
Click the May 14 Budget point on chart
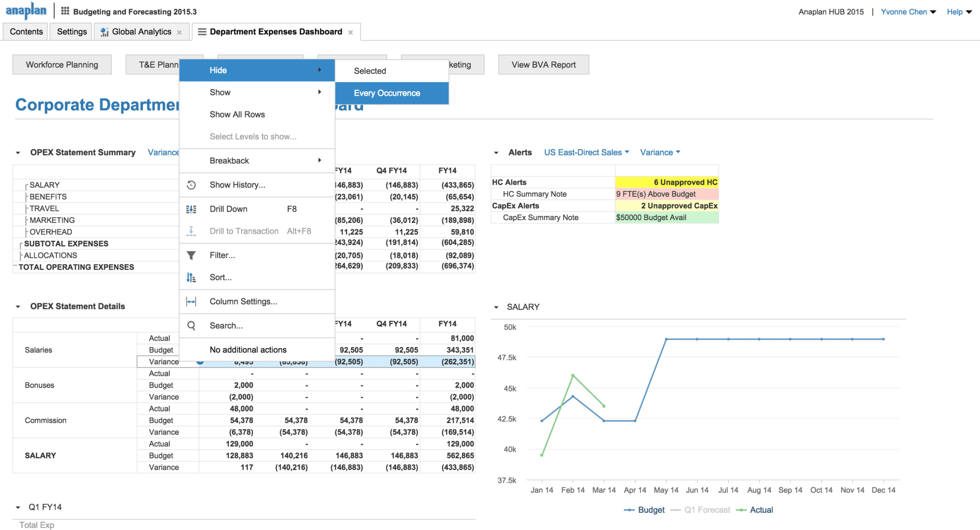666,339
